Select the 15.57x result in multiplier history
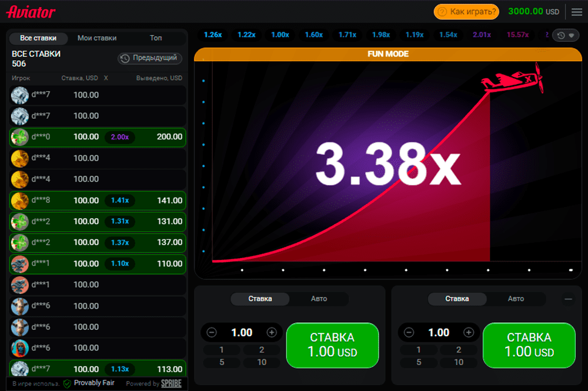588x391 pixels. pos(517,35)
